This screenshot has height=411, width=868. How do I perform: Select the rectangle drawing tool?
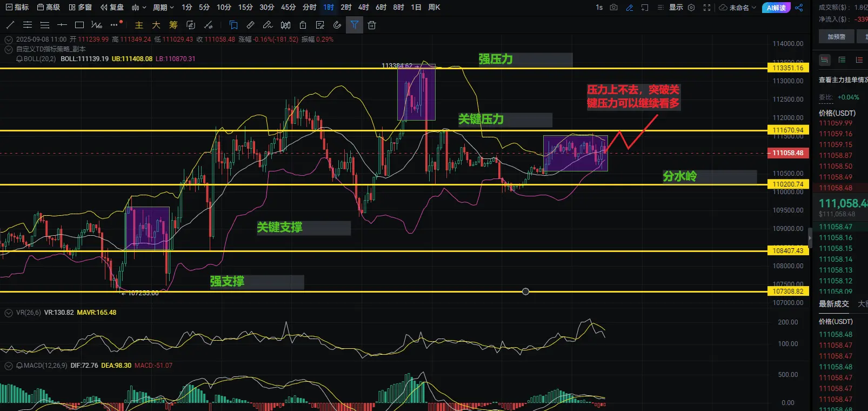[79, 25]
